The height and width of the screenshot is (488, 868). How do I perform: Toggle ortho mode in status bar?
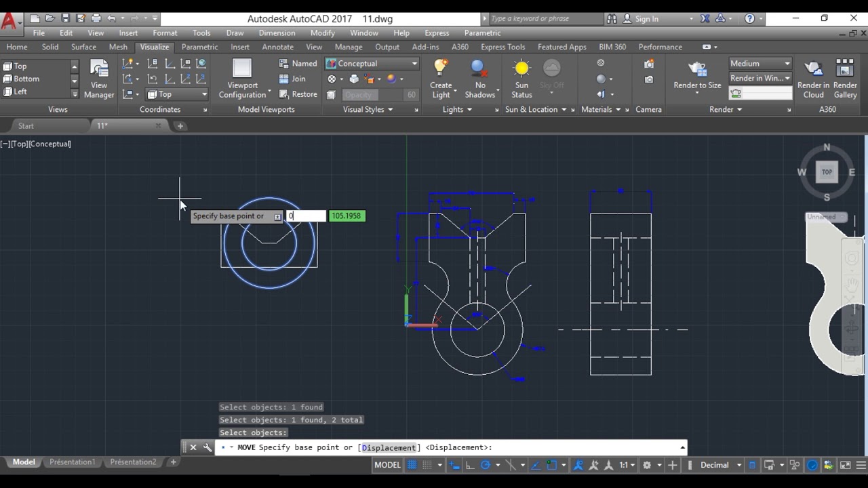pos(470,465)
